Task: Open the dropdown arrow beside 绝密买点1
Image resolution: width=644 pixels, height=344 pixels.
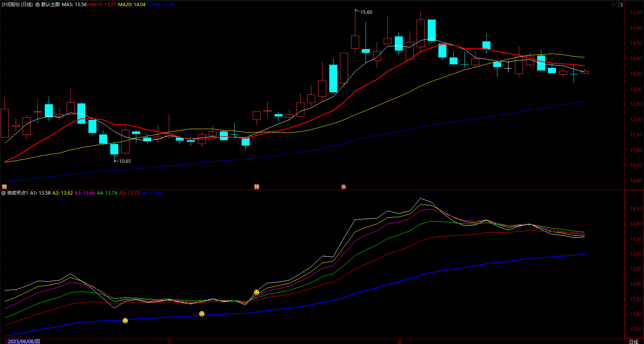Action: pos(3,193)
